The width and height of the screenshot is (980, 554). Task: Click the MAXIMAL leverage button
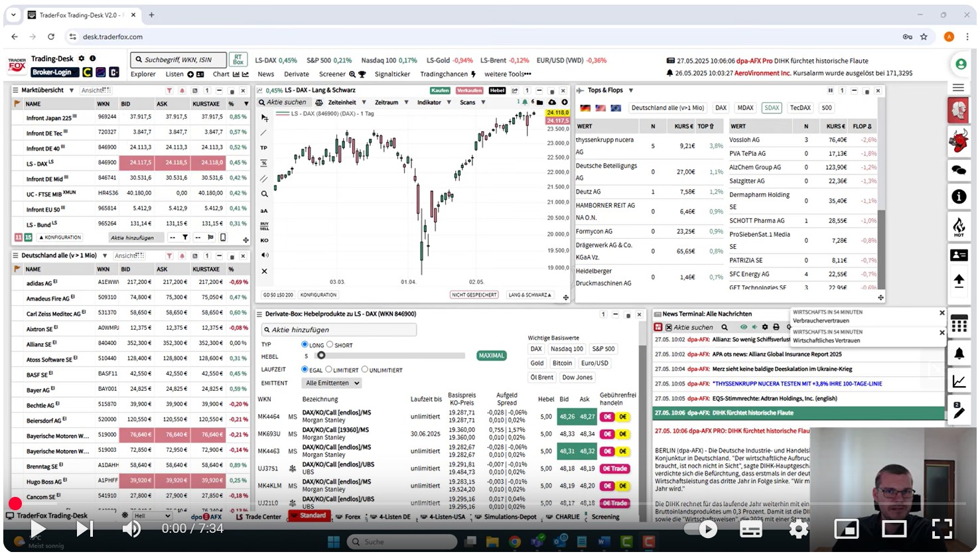coord(491,356)
